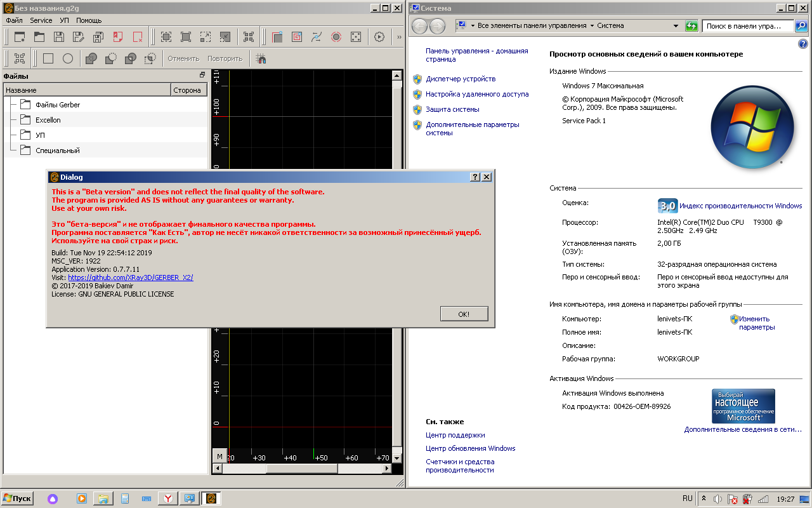Open the Файл menu

point(14,20)
